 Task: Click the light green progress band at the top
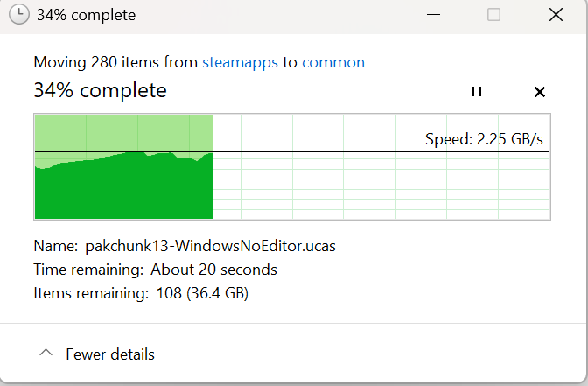point(123,131)
